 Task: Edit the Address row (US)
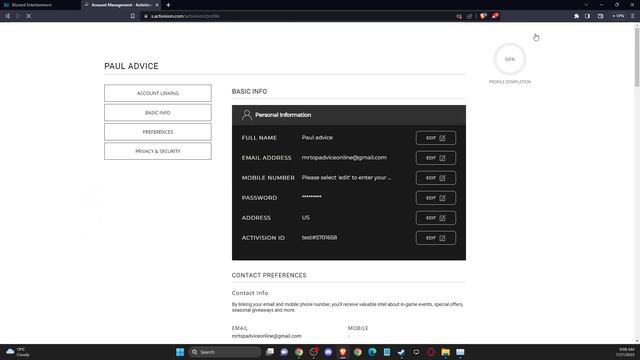tap(436, 218)
